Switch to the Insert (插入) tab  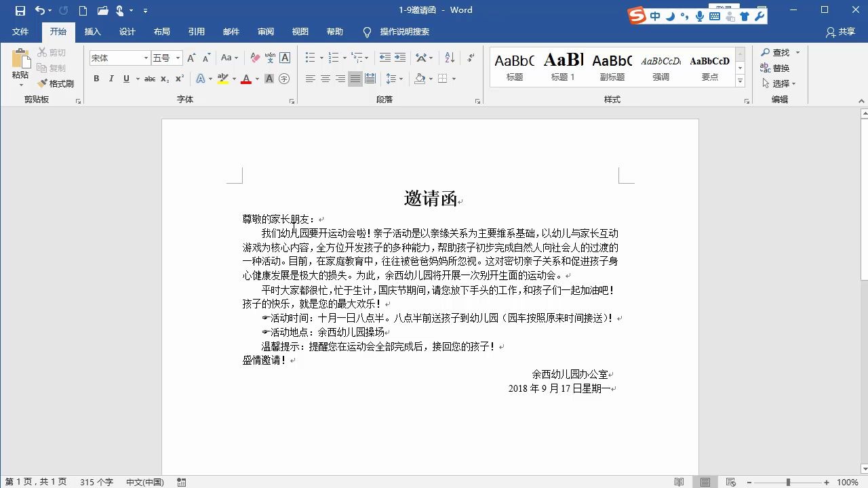click(92, 32)
